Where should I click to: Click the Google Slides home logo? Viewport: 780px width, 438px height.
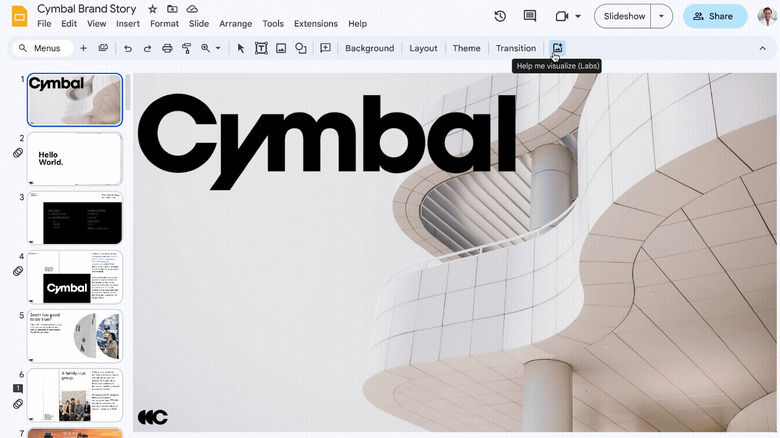pyautogui.click(x=19, y=16)
